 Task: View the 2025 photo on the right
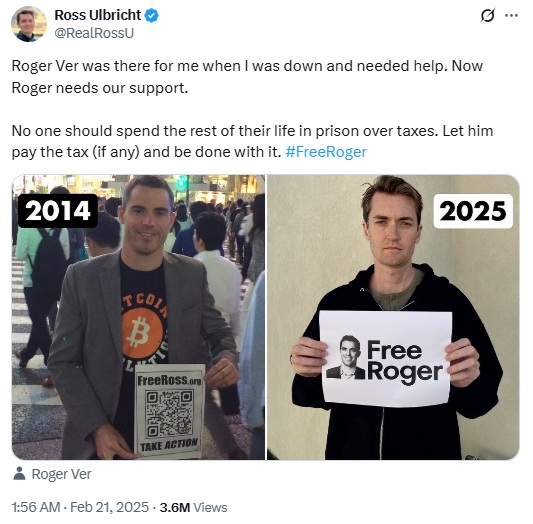393,317
